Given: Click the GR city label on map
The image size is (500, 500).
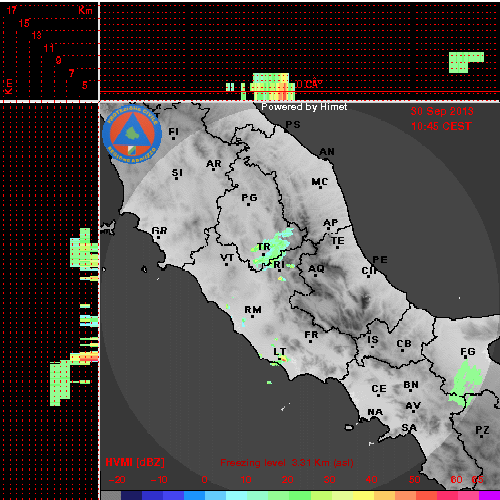Looking at the screenshot, I should (159, 230).
